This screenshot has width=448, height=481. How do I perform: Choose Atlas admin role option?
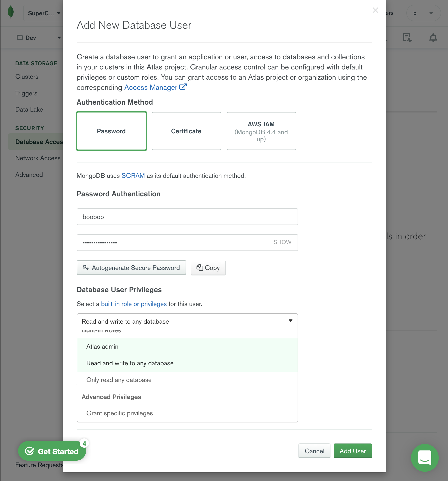pos(102,347)
